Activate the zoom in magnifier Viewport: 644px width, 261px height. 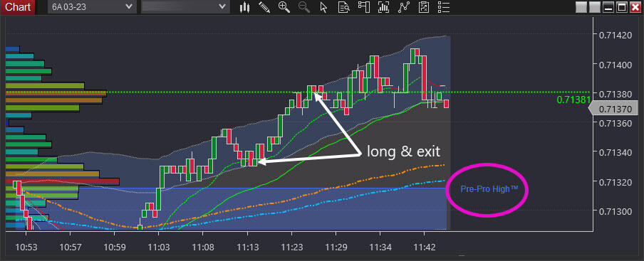[284, 7]
